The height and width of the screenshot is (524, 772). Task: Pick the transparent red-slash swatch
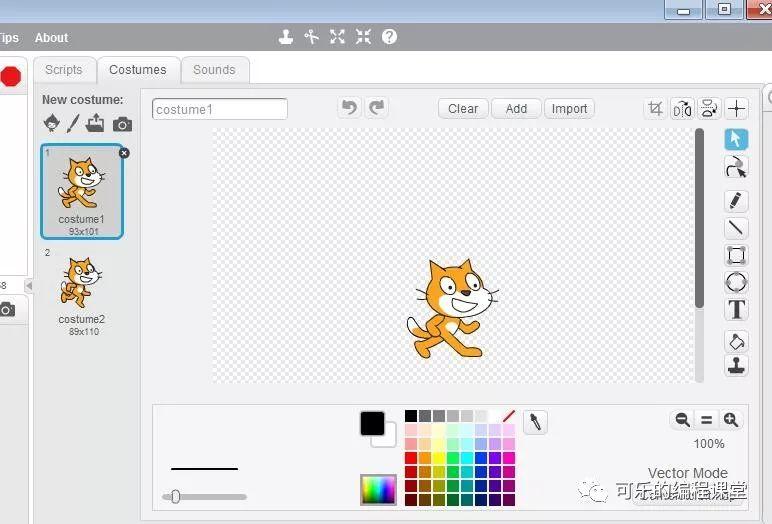[509, 416]
